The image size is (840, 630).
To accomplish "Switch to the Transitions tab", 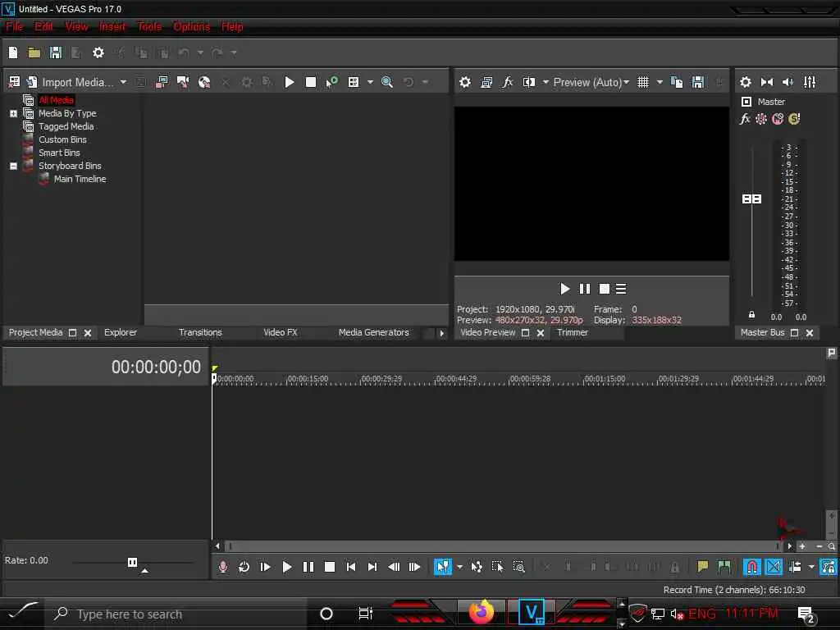I will tap(200, 333).
